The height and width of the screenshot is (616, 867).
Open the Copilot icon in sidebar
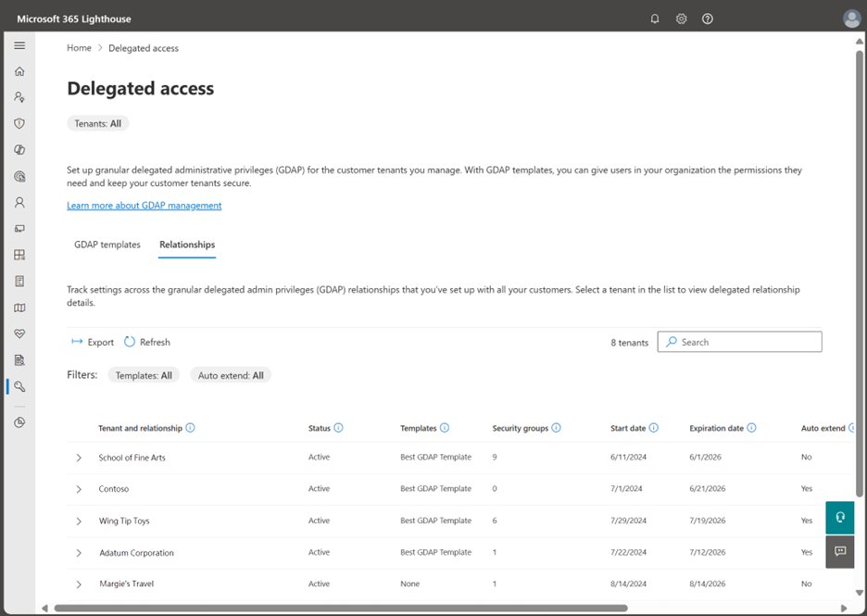19,150
